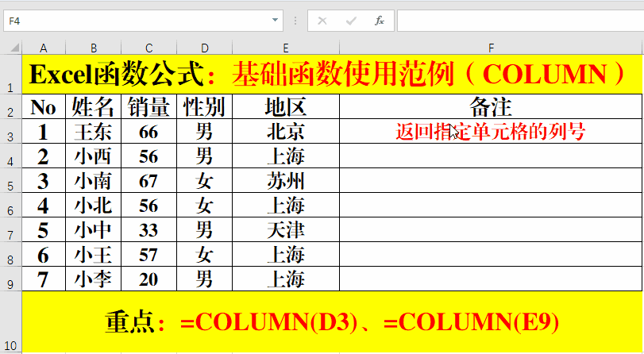The width and height of the screenshot is (644, 354).
Task: Click the name cell 小西
Action: point(93,156)
